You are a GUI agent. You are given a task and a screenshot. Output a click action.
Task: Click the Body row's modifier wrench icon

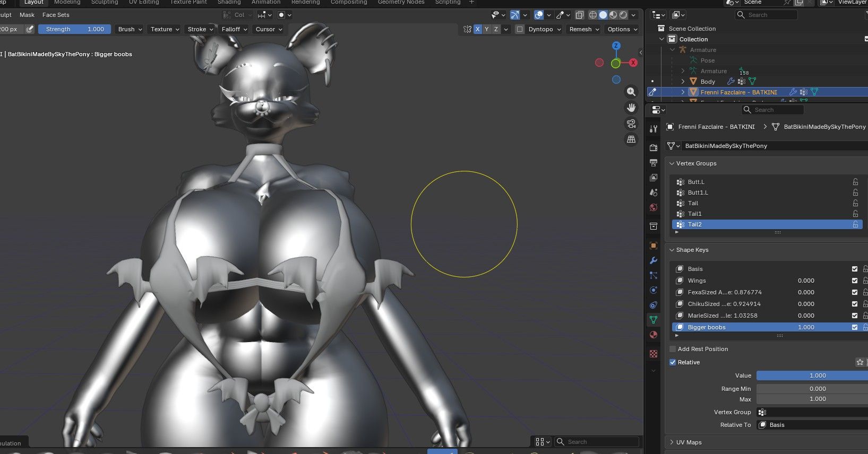731,82
